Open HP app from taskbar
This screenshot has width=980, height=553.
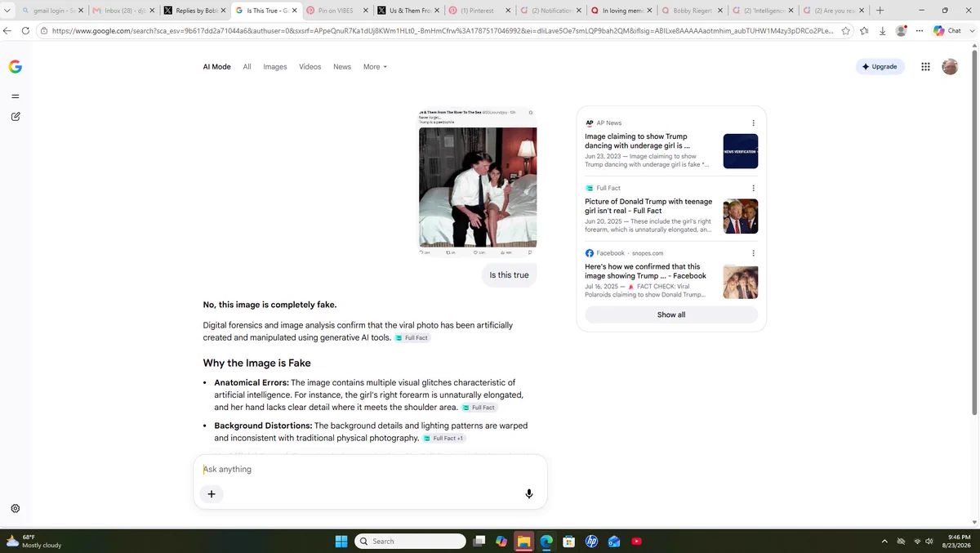pyautogui.click(x=592, y=541)
